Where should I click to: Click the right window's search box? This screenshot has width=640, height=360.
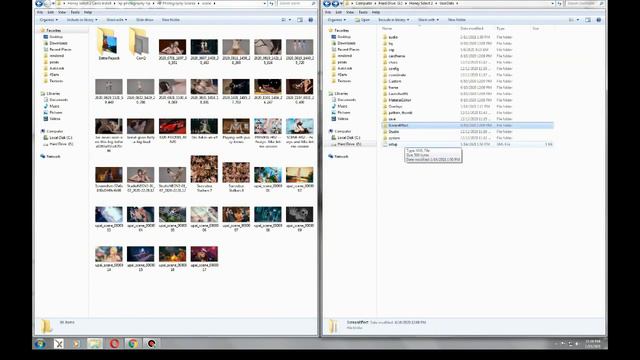pos(585,3)
